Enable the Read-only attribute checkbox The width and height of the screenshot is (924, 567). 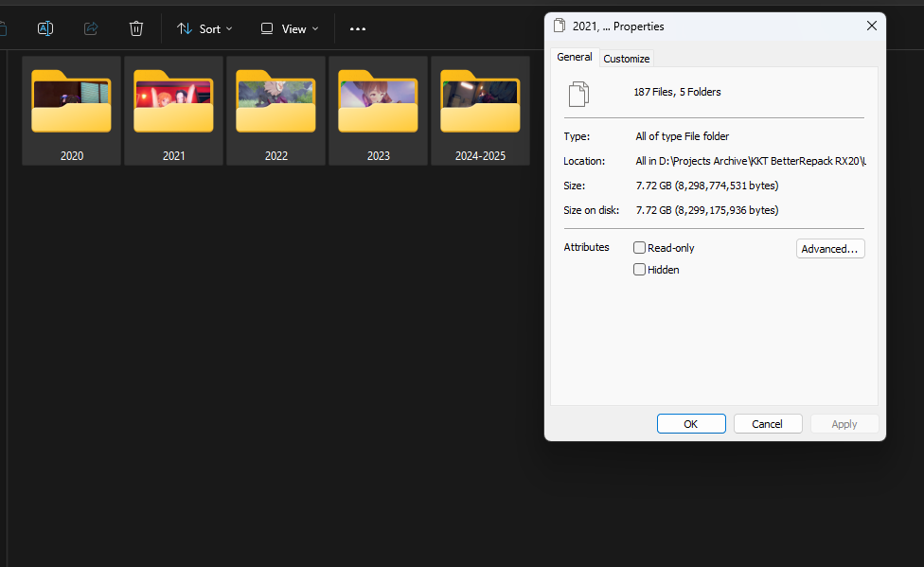(x=640, y=248)
